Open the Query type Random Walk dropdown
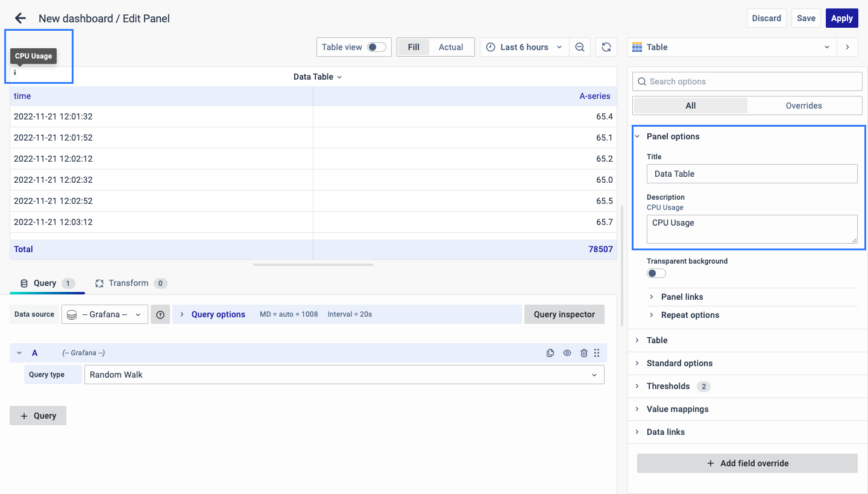Screen dimensions: 868x494 click(x=344, y=375)
